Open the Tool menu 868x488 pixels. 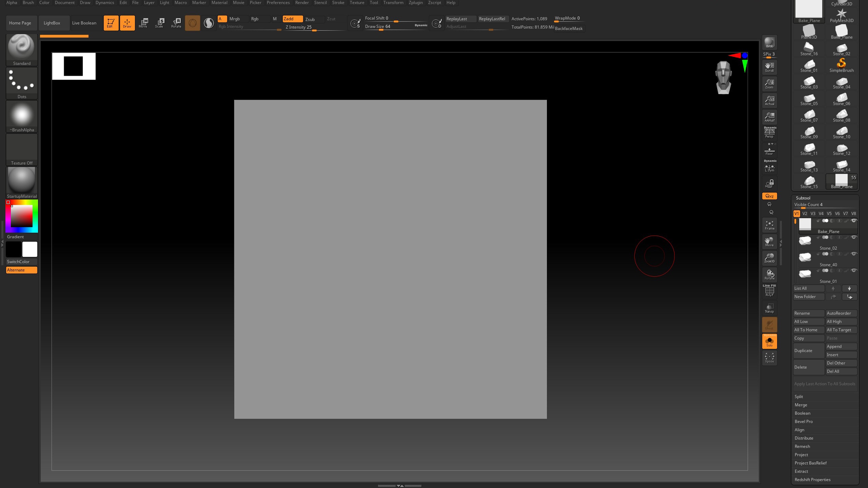pos(374,3)
